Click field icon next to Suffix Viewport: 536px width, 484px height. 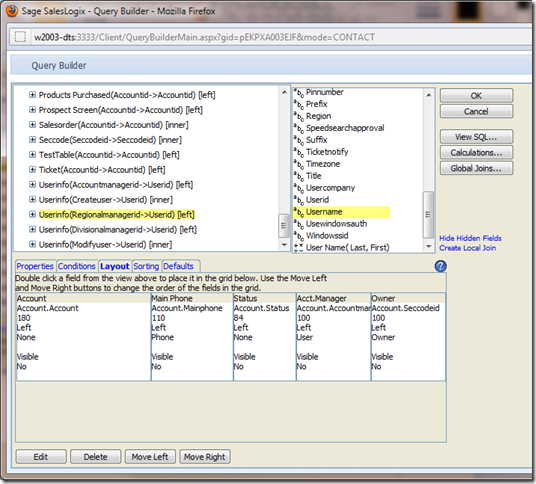point(299,140)
